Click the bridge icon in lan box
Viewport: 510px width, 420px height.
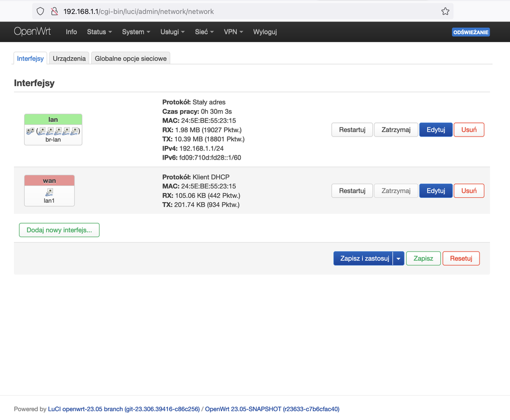click(x=30, y=131)
